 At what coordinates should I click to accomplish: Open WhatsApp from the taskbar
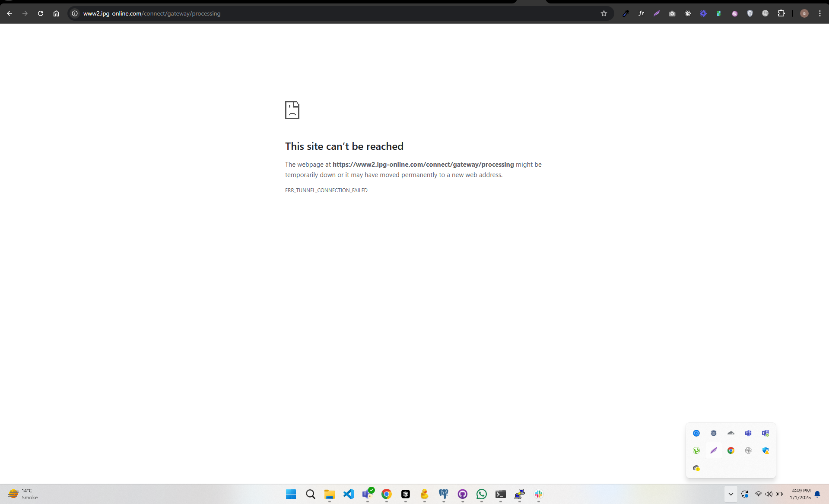click(481, 494)
